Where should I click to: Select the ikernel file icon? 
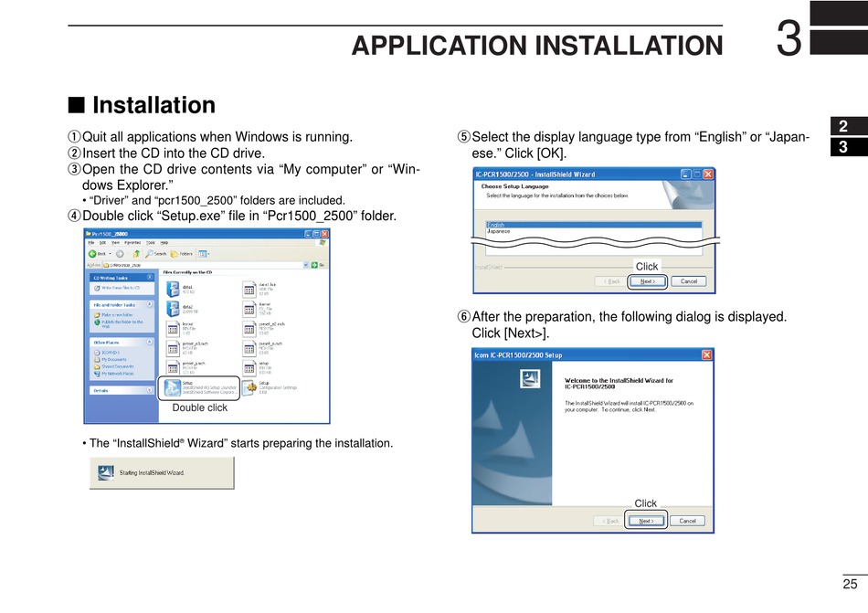249,309
